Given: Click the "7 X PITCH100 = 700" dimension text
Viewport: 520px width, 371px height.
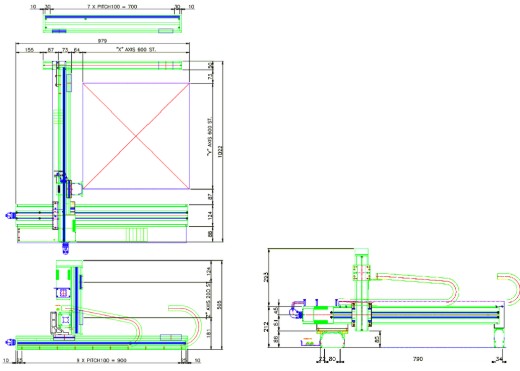Looking at the screenshot, I should click(112, 6).
